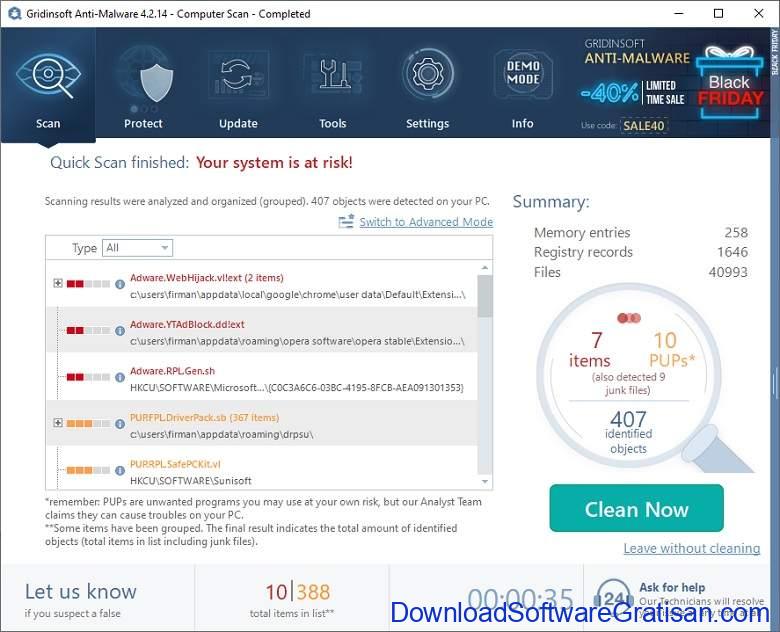Open the Settings gear icon
This screenshot has height=632, width=780.
[427, 74]
